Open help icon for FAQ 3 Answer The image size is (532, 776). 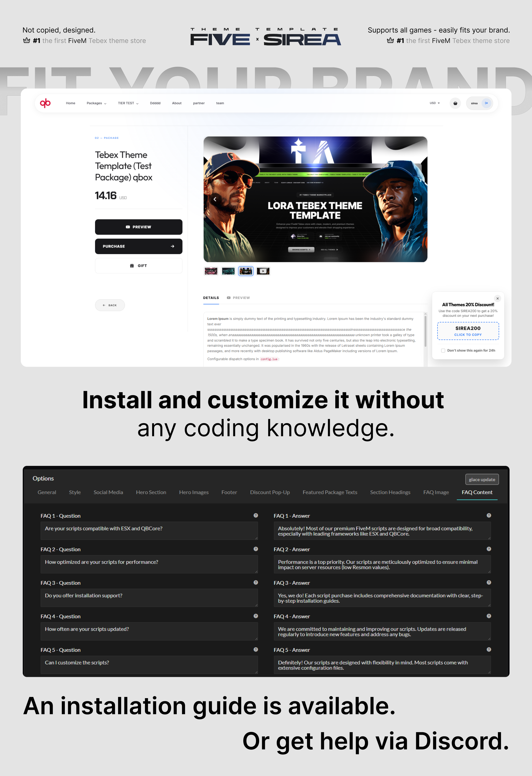[x=488, y=582]
